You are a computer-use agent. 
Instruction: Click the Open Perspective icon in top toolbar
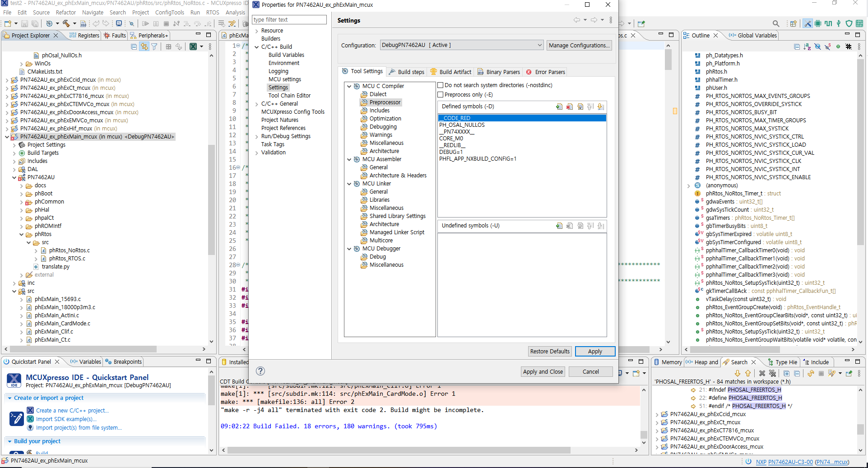click(793, 23)
